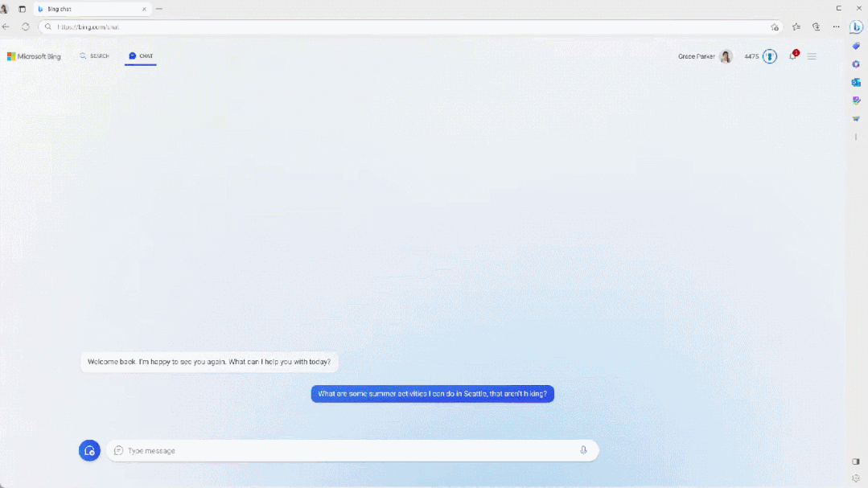The image size is (868, 488).
Task: Click the search icon in the address bar
Action: [48, 27]
